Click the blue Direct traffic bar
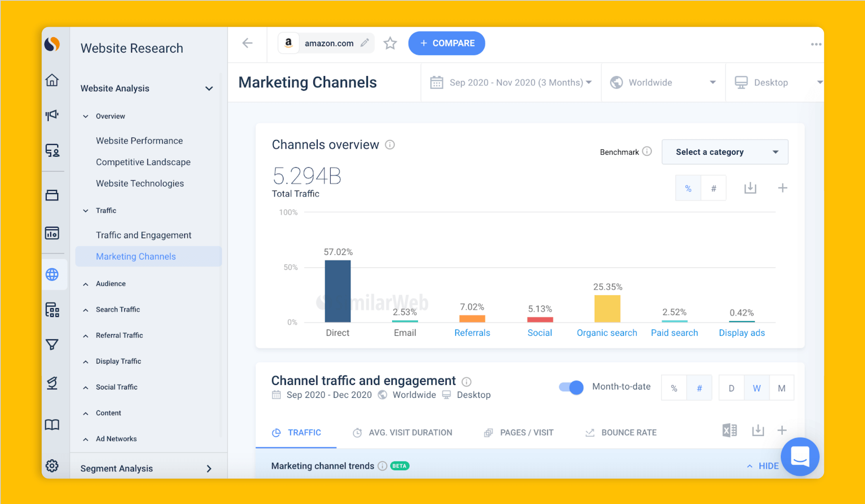Screen dimensions: 865x504 pyautogui.click(x=338, y=291)
